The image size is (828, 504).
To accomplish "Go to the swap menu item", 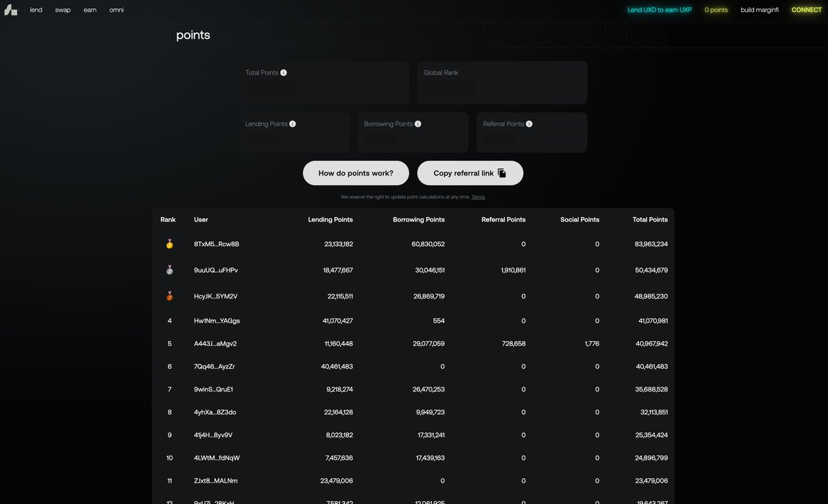I will click(63, 10).
